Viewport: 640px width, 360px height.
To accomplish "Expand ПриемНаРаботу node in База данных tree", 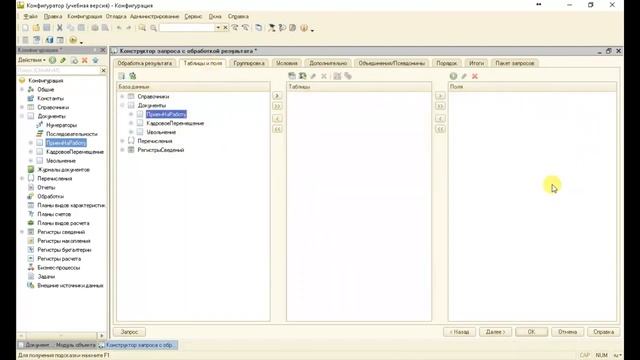I will (x=131, y=114).
